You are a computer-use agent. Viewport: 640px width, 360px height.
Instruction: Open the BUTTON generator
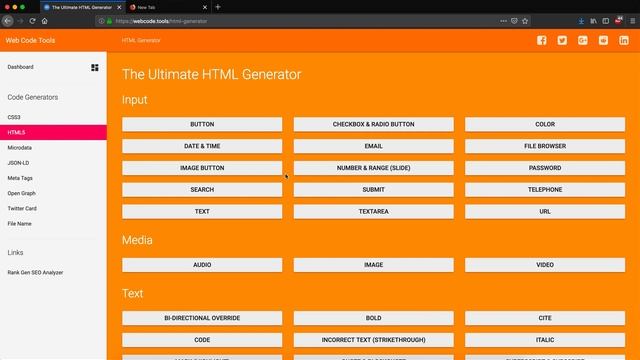click(202, 124)
